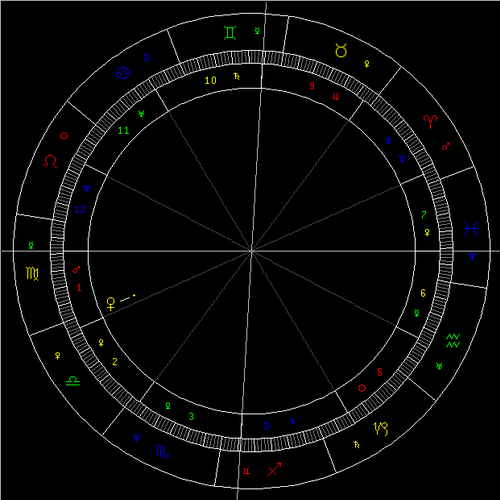Click the small yellow dot beside the large Venus
Screen dimensions: 500x500
click(x=134, y=295)
